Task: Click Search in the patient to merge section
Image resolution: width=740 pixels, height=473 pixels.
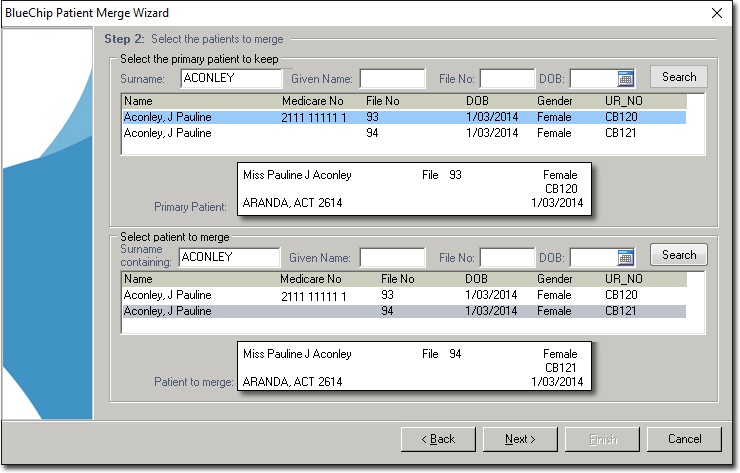Action: point(679,255)
